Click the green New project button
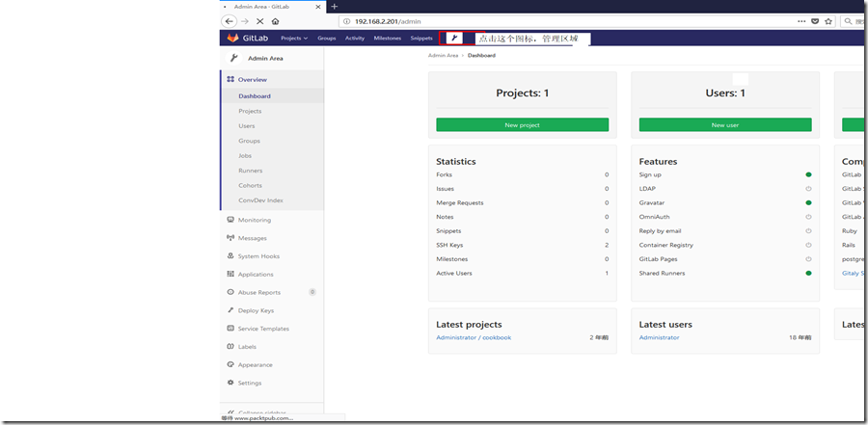Image resolution: width=868 pixels, height=425 pixels. (522, 125)
